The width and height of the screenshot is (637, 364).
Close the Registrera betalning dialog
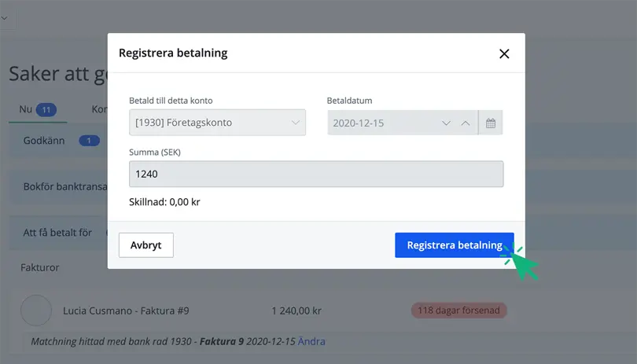point(504,53)
